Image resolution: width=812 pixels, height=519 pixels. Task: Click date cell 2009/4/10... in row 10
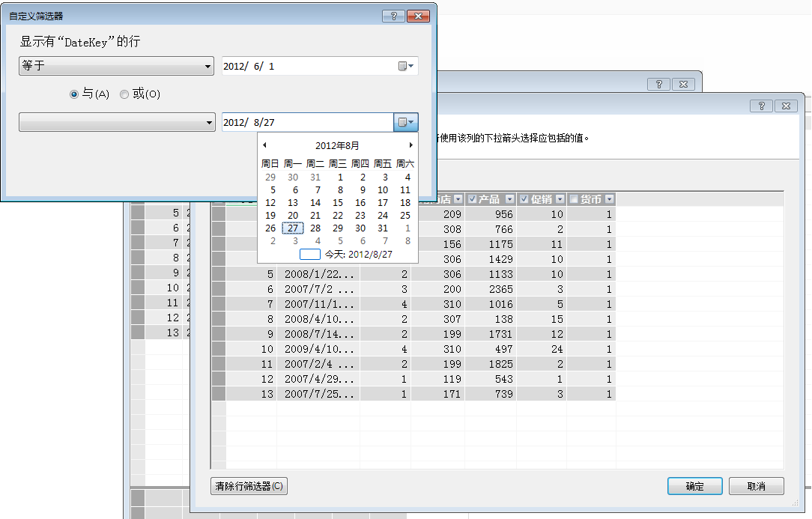coord(318,349)
